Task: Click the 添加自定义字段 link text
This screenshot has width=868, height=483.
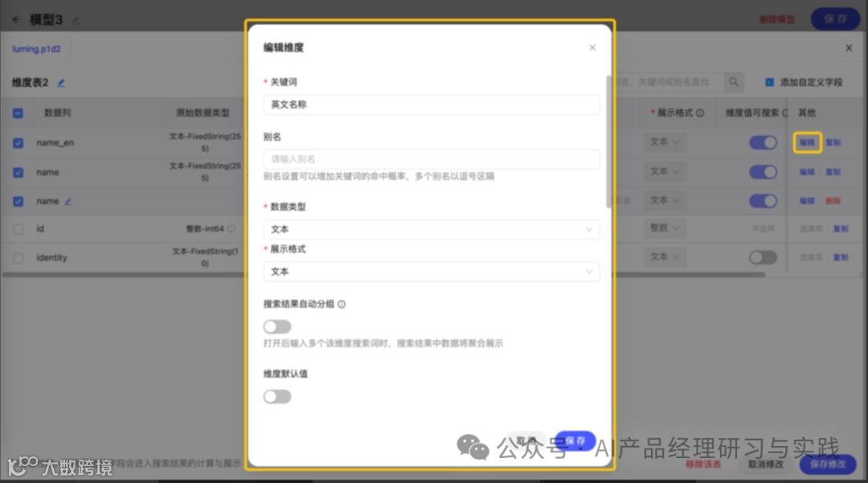Action: pos(811,83)
